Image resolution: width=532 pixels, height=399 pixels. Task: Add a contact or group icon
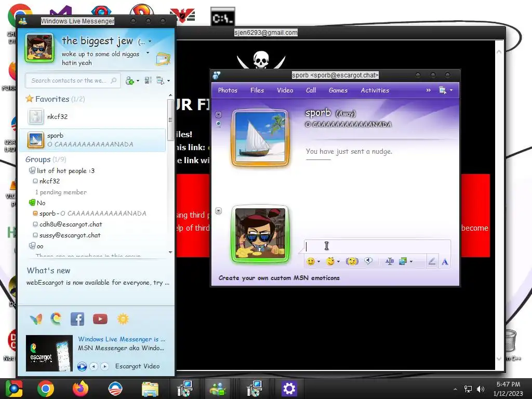[x=129, y=81]
